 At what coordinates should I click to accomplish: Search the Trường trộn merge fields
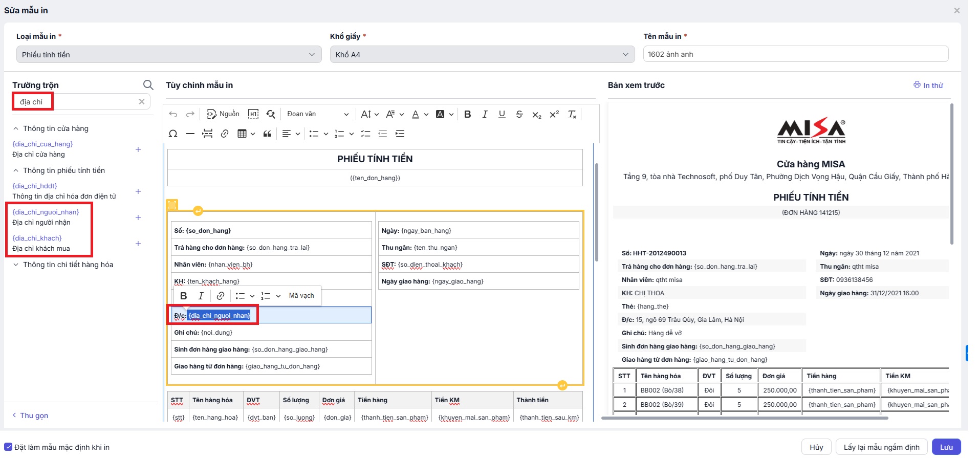pyautogui.click(x=148, y=85)
